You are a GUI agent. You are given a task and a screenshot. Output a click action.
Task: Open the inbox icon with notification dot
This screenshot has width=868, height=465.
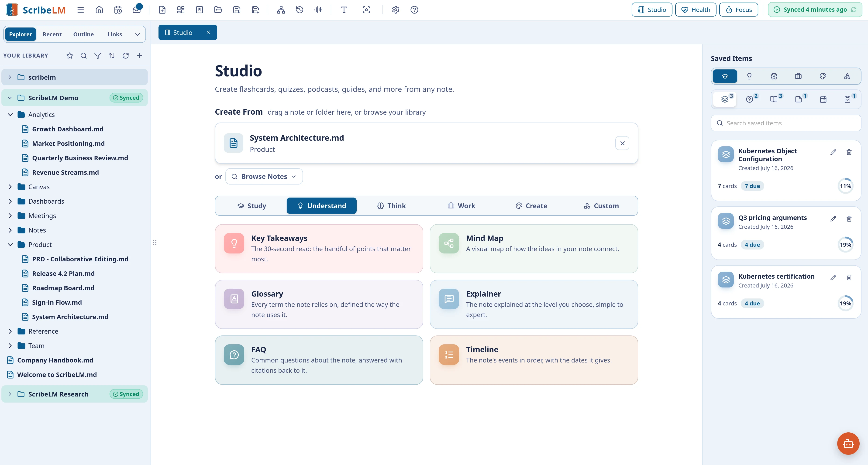137,10
